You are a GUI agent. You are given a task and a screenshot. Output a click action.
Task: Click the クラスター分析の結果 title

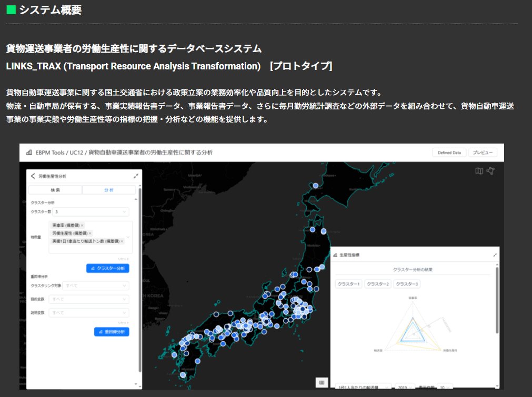(413, 270)
